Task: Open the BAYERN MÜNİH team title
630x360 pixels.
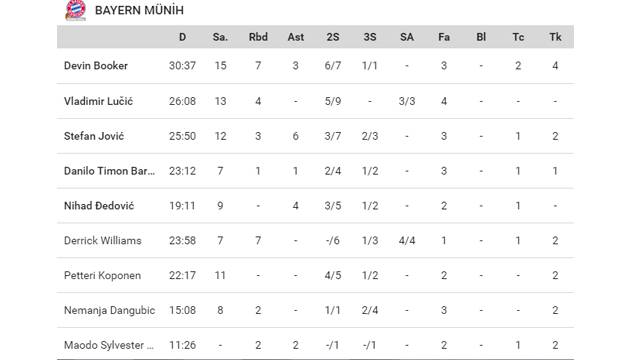Action: click(139, 10)
